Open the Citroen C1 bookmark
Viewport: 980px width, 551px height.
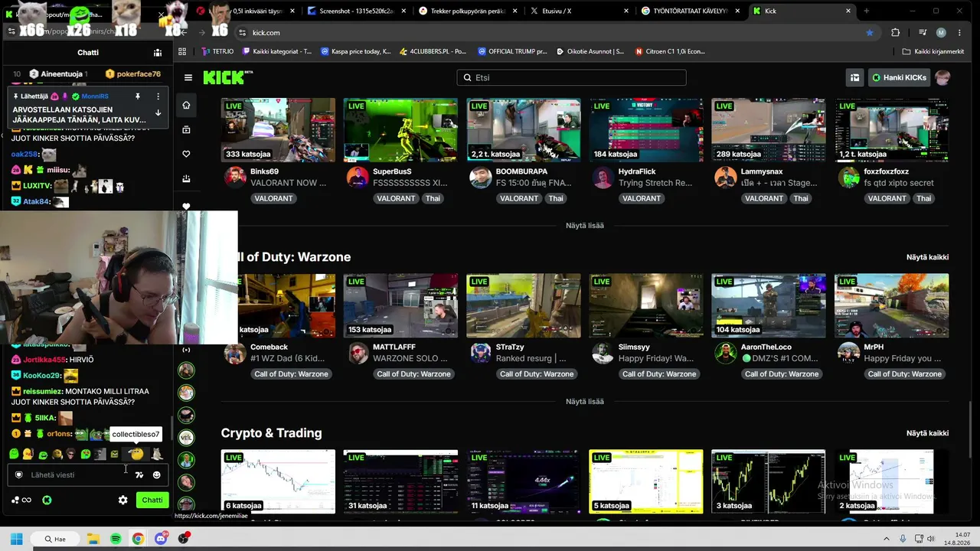[670, 51]
